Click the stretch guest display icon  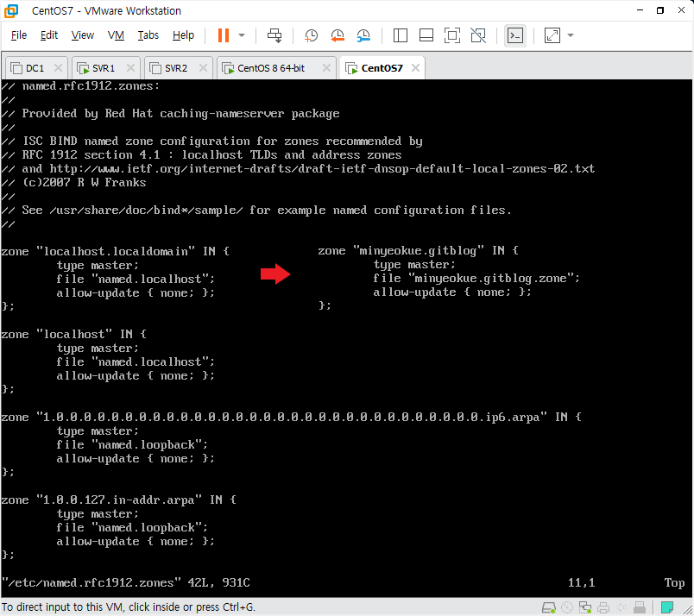[552, 35]
